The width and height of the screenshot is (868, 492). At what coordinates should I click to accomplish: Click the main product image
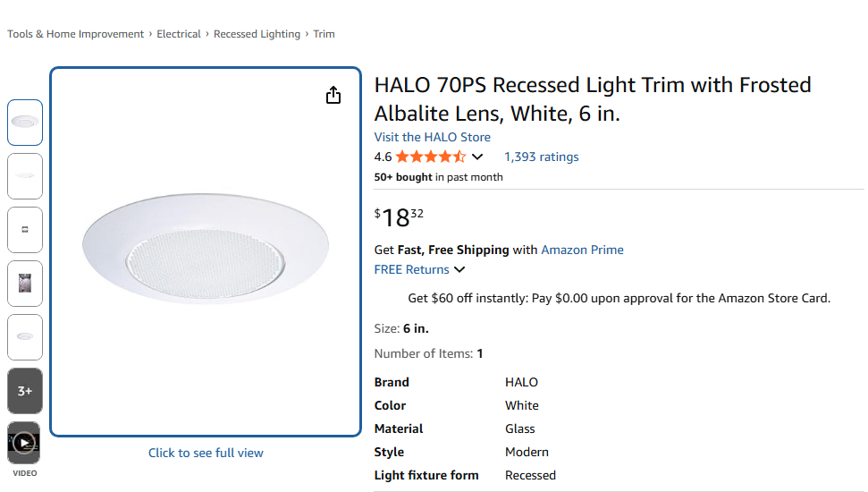(206, 250)
